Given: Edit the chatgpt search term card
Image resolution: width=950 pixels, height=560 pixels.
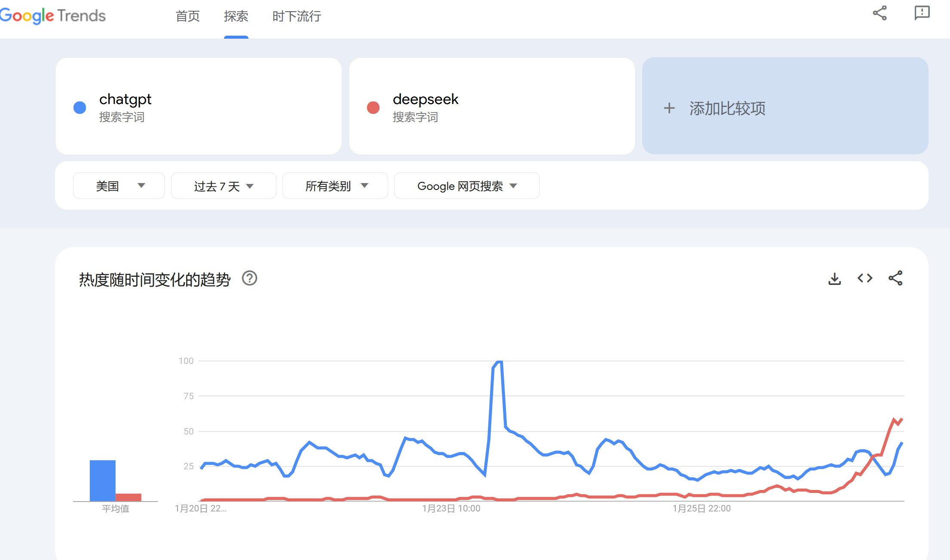Looking at the screenshot, I should pos(199,106).
